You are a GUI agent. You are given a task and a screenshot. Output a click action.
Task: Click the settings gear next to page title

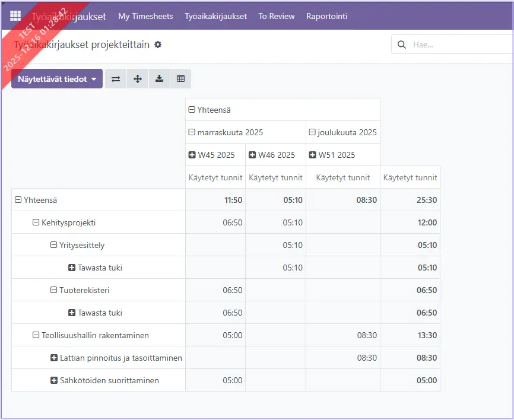[x=158, y=44]
